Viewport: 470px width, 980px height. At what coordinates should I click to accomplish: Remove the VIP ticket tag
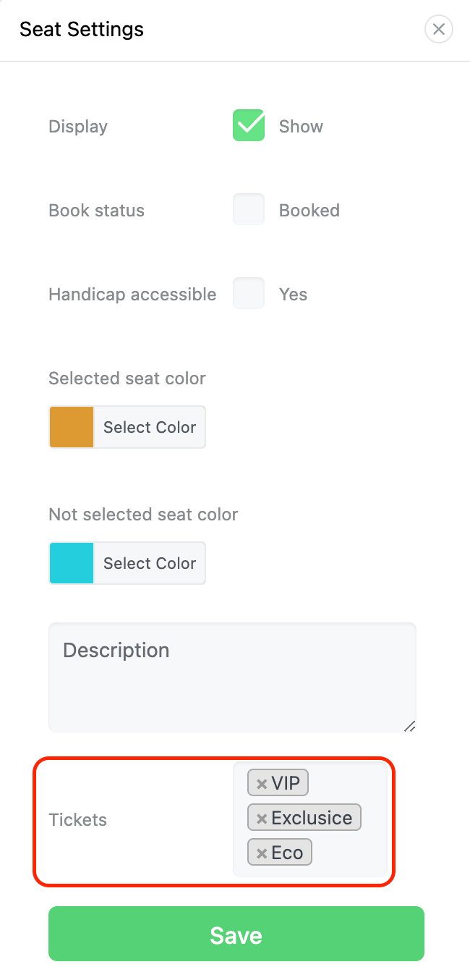point(262,784)
